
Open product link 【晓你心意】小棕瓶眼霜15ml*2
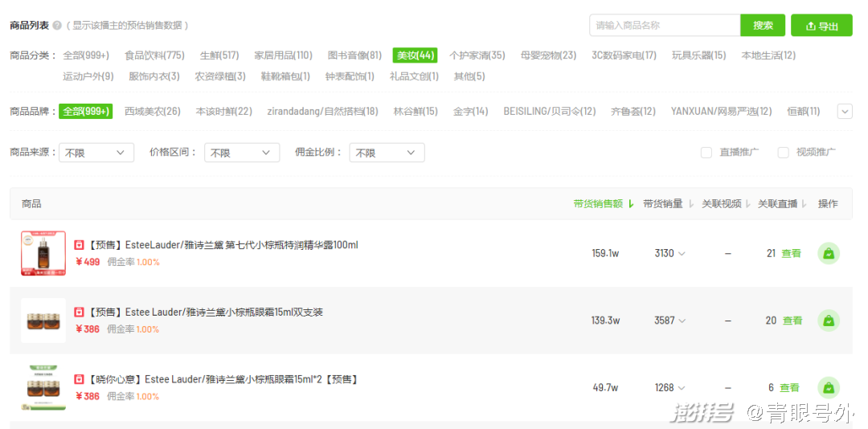coord(223,380)
